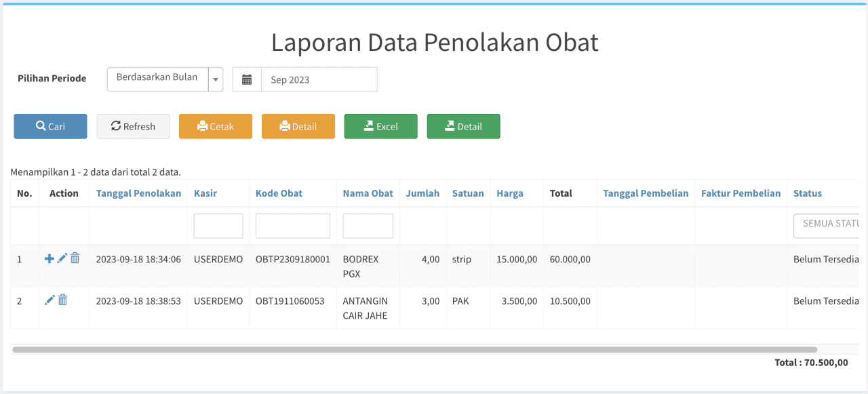
Task: Click the 15.000,00 price cell
Action: click(x=517, y=259)
